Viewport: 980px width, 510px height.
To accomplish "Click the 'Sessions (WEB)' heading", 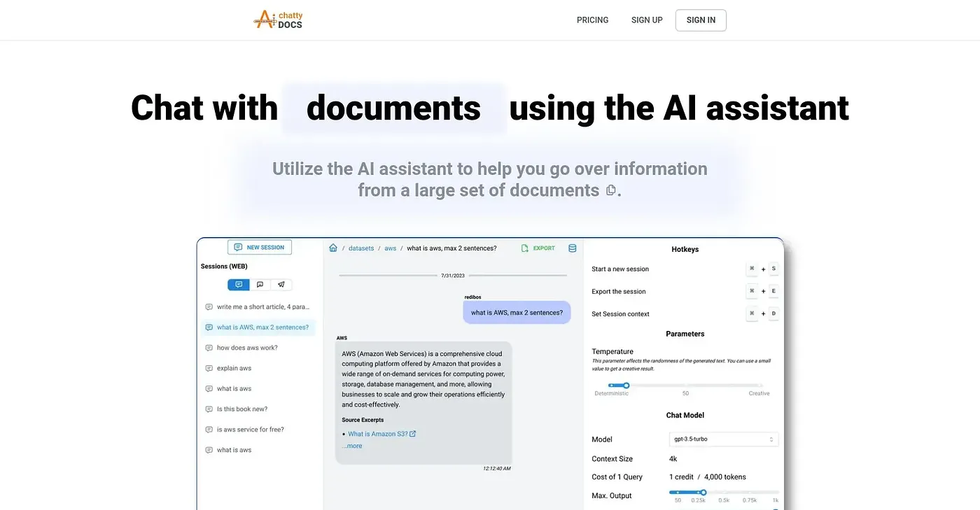I will (224, 267).
